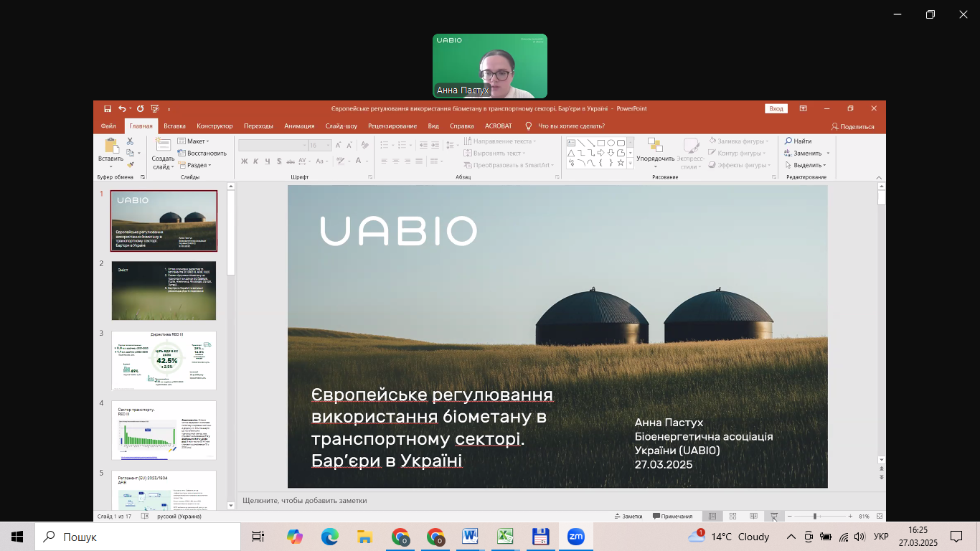Undo the last action in PowerPoint
The height and width of the screenshot is (551, 980).
point(122,109)
